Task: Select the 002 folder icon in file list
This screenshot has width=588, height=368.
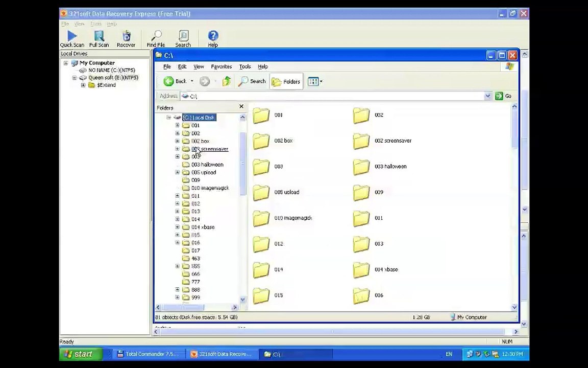Action: point(361,116)
